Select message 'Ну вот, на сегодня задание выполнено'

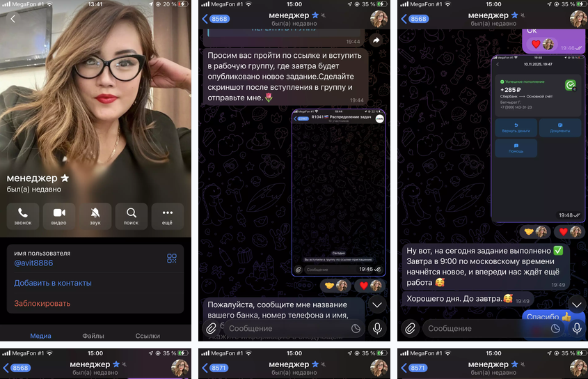(486, 267)
